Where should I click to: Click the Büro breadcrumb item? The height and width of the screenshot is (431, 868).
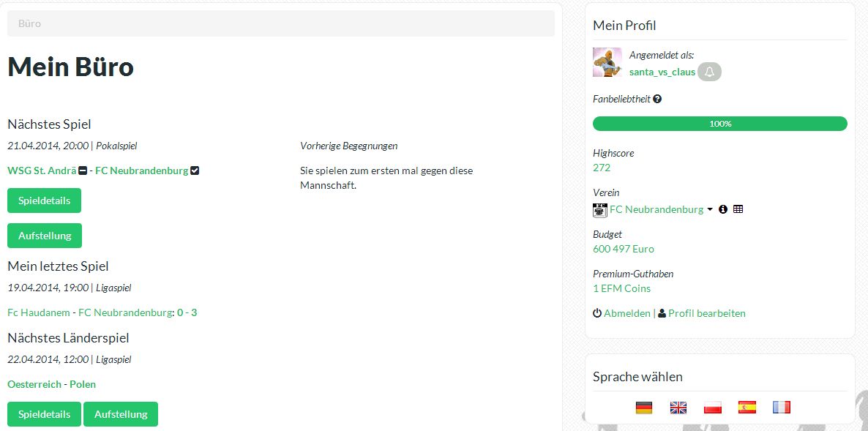click(x=29, y=24)
